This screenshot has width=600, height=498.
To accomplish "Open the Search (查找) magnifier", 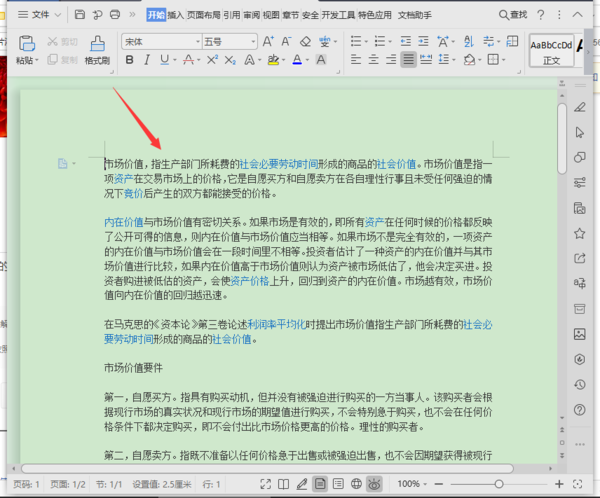I will click(513, 15).
